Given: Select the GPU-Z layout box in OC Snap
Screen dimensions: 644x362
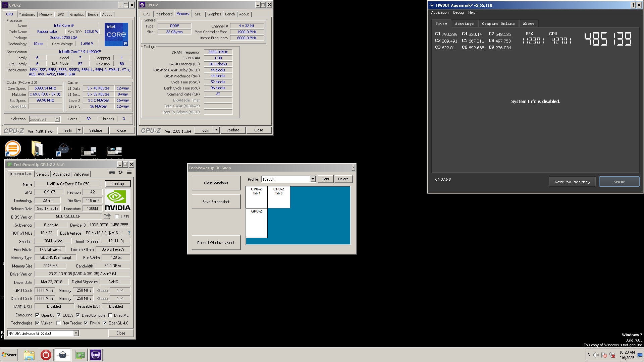Looking at the screenshot, I should tap(257, 223).
